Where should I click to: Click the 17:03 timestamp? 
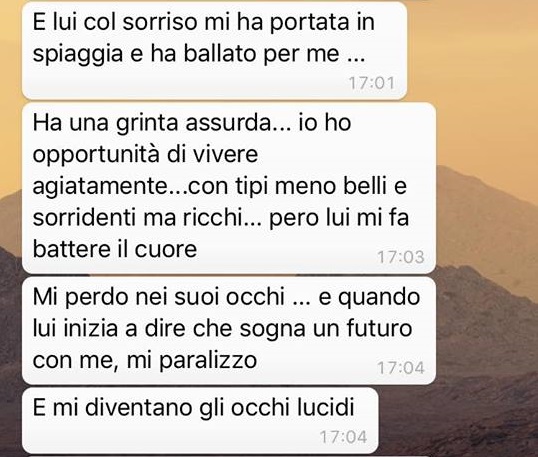tap(401, 257)
